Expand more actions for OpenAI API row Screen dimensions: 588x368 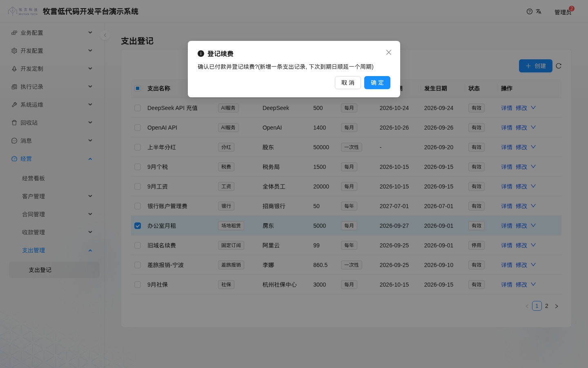[533, 128]
